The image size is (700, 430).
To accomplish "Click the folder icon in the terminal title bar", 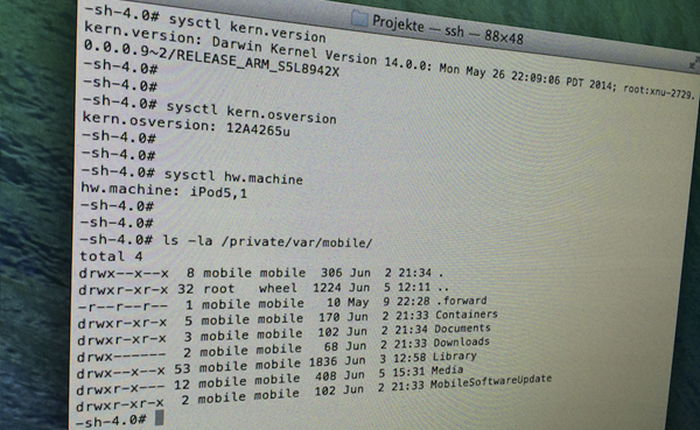I will (x=358, y=18).
